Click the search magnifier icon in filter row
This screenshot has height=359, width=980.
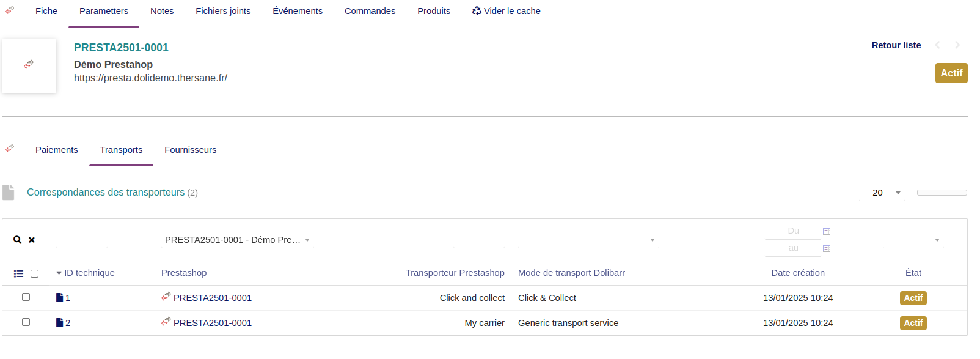pyautogui.click(x=17, y=240)
